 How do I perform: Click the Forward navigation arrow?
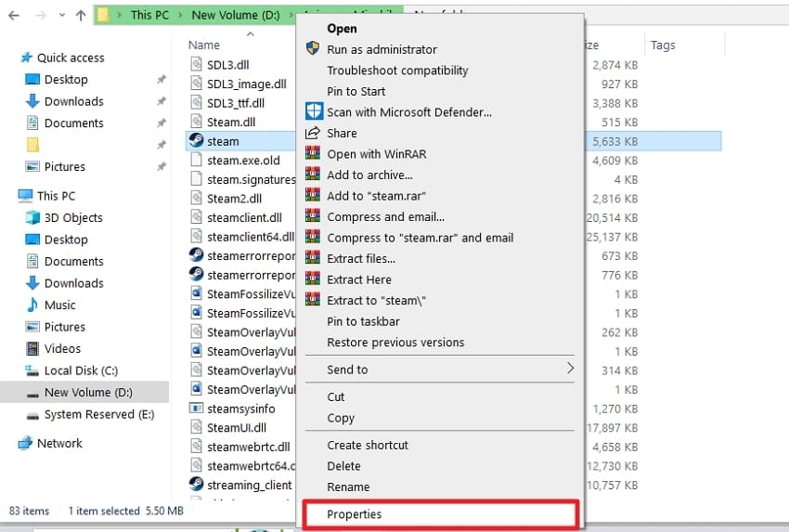[x=40, y=15]
